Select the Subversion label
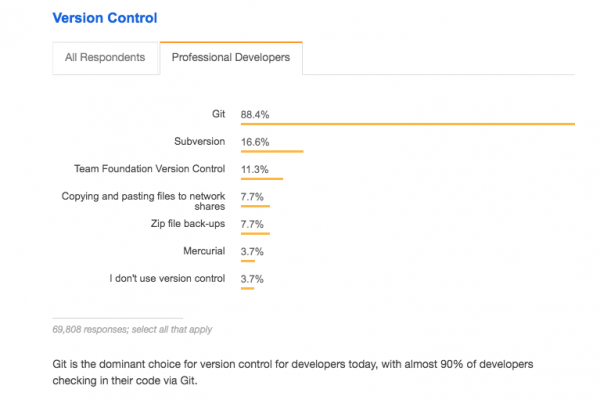600x400 pixels. click(x=199, y=142)
